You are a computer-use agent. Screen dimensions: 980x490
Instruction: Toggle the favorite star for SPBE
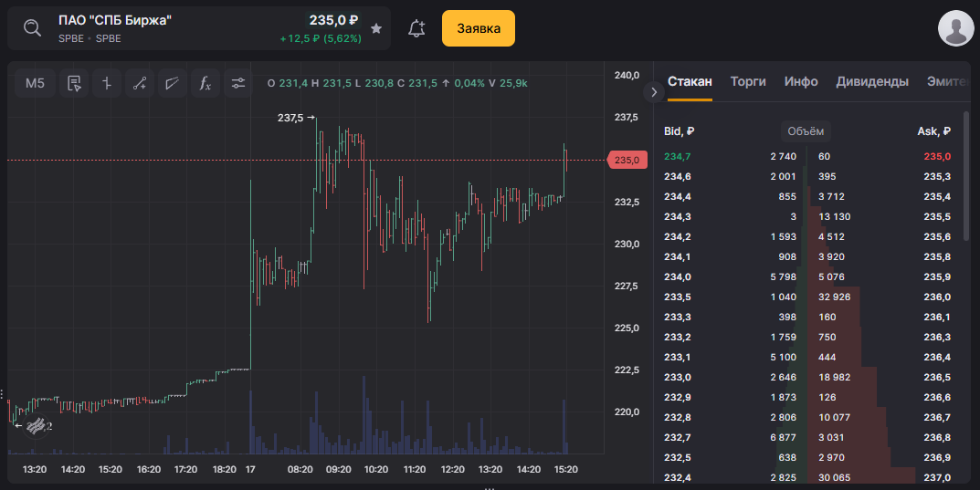(x=376, y=28)
